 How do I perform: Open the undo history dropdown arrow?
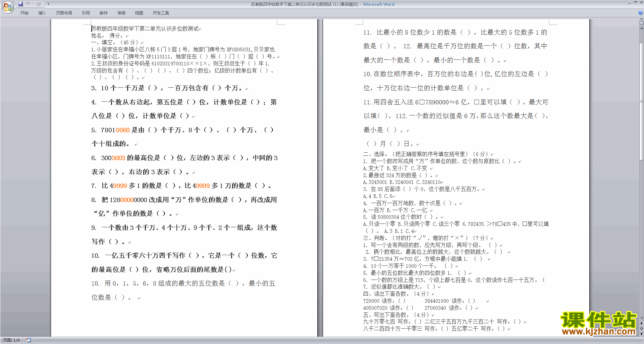coord(33,4)
